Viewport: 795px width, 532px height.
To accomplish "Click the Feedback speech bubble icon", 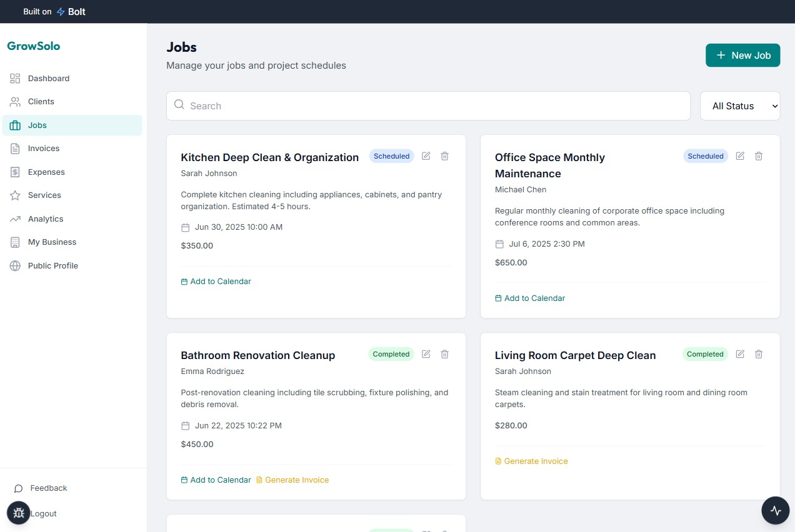I will (18, 488).
